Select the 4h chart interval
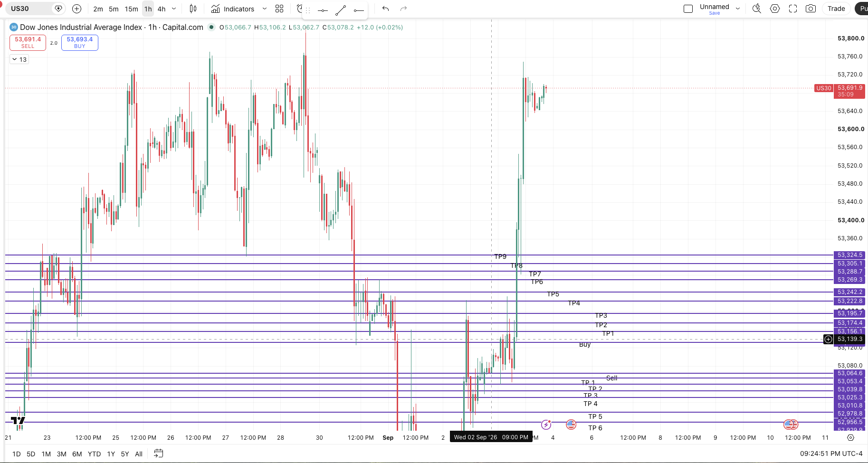 click(162, 9)
